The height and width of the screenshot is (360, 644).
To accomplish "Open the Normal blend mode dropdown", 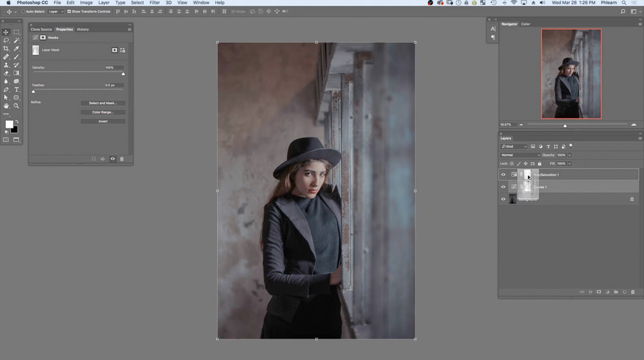I will pyautogui.click(x=520, y=155).
